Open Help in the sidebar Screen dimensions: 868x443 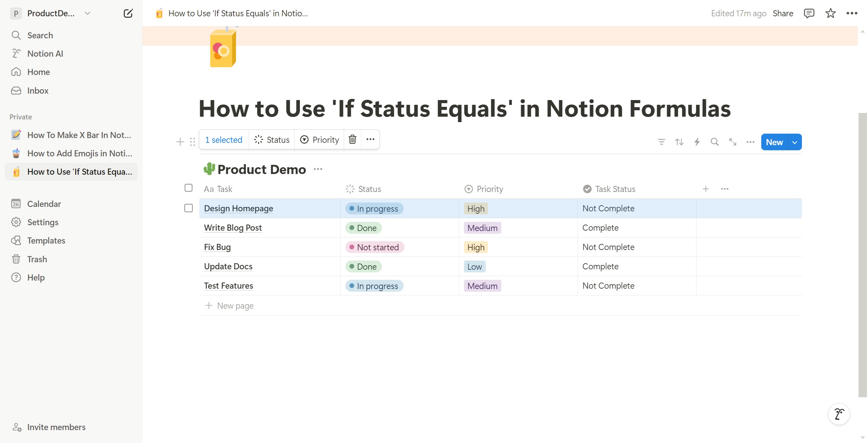pos(36,277)
